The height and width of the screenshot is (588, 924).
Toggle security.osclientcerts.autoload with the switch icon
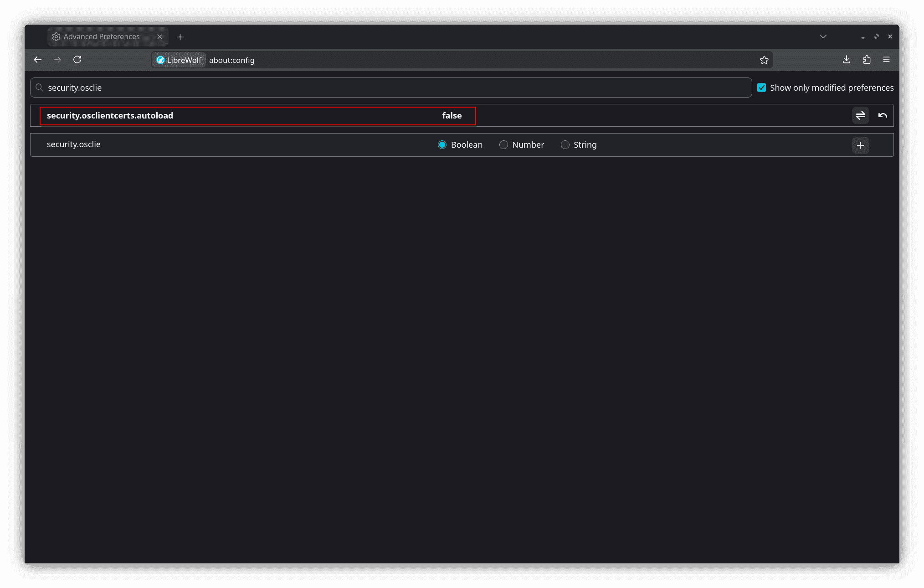click(860, 115)
